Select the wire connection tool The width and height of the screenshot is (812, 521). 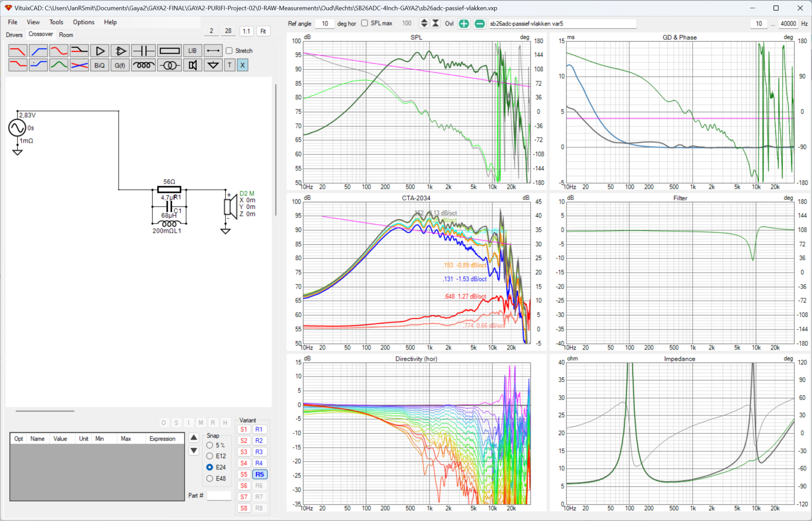(213, 51)
